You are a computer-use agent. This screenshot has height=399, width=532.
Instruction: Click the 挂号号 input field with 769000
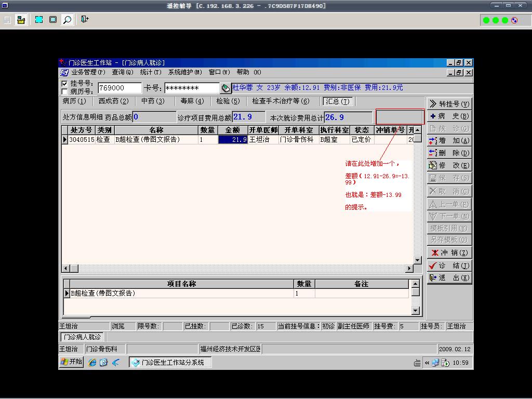point(120,88)
